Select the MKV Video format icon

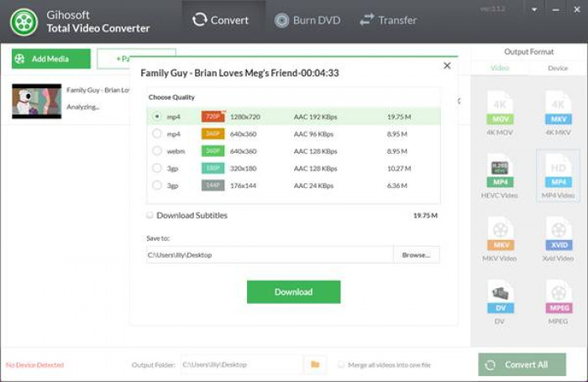500,233
